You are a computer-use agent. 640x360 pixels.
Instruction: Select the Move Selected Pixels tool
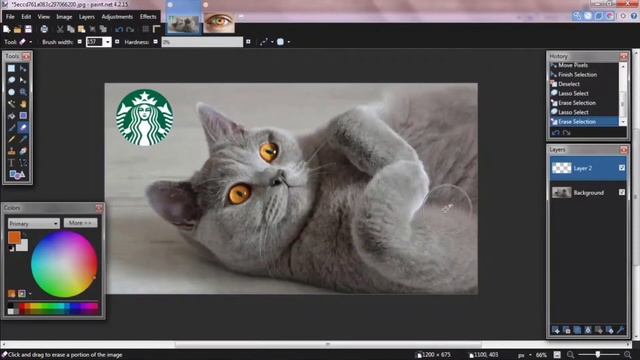pos(23,68)
